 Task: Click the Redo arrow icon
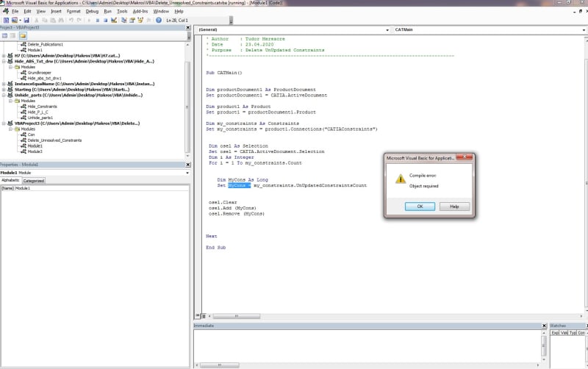pyautogui.click(x=79, y=21)
